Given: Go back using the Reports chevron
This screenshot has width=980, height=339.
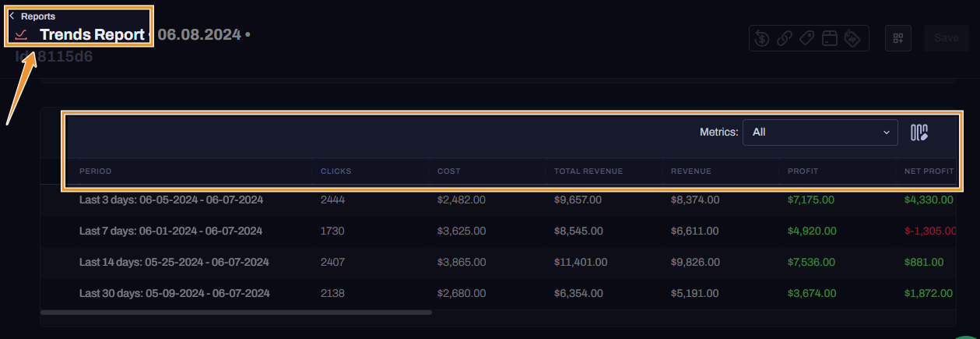Looking at the screenshot, I should [x=12, y=16].
